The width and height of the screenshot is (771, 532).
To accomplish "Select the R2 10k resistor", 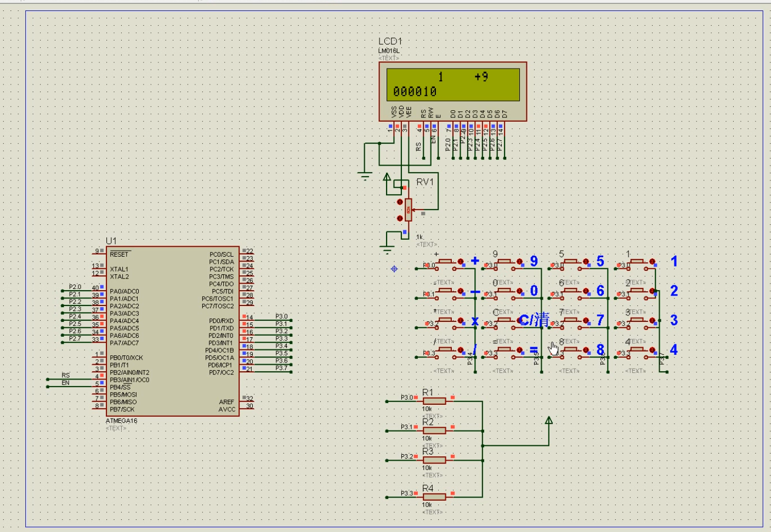I will [434, 431].
